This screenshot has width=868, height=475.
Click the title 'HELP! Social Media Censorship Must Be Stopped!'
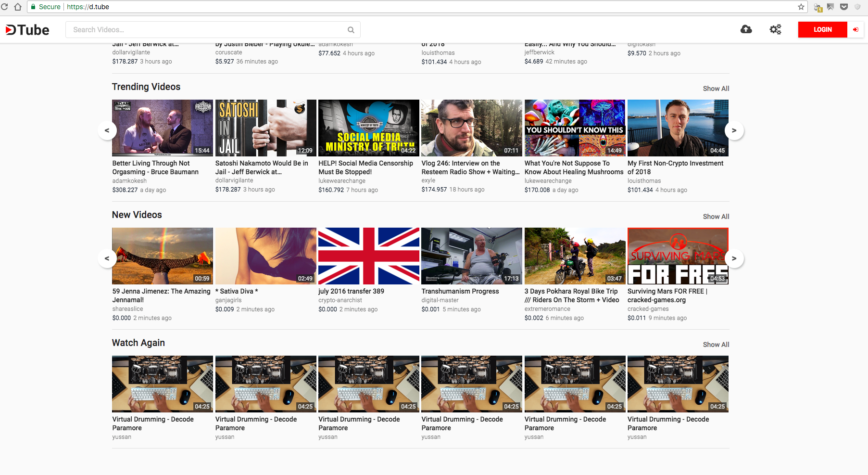[x=365, y=167]
